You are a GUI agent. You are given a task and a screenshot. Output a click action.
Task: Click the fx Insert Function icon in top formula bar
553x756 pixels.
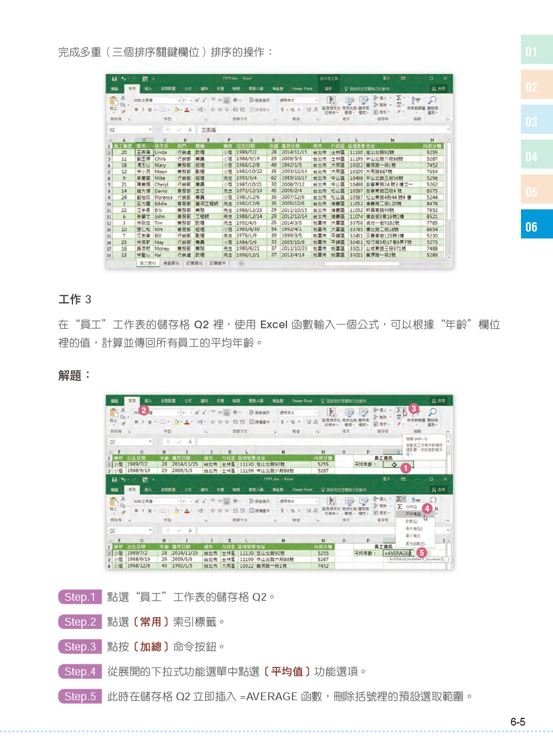pos(190,130)
